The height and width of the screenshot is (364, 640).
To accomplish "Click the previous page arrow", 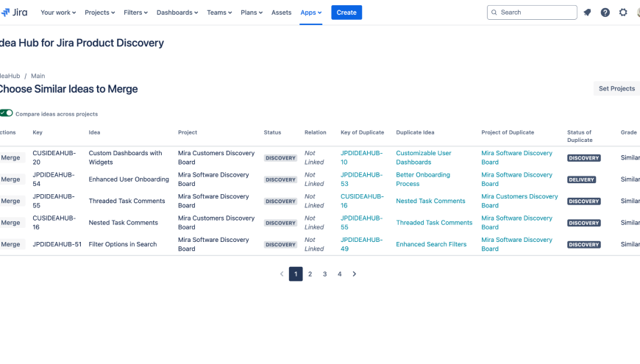I will pos(282,274).
